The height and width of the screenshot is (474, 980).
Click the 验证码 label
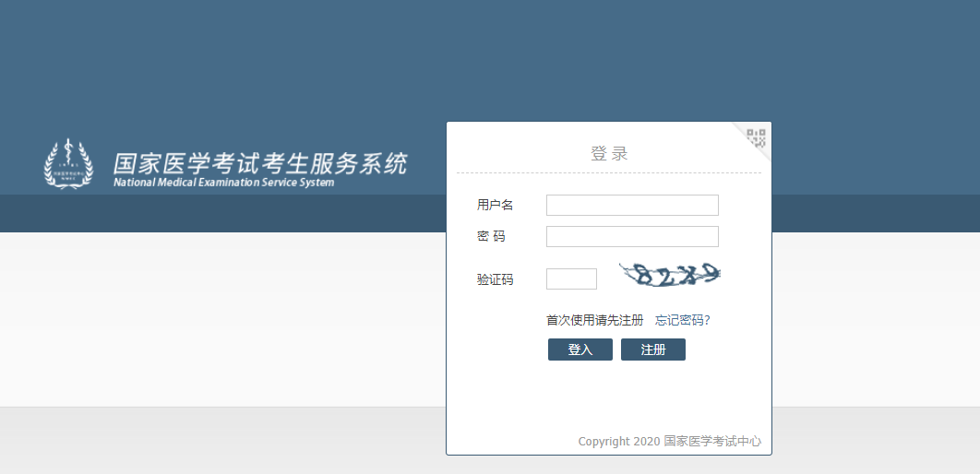[x=495, y=279]
